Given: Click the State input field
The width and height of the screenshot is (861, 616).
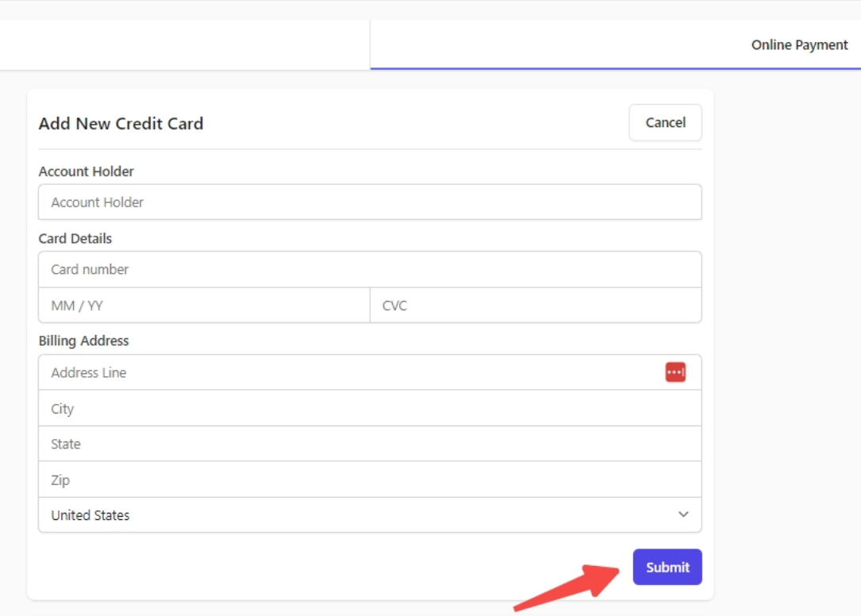Looking at the screenshot, I should tap(370, 444).
